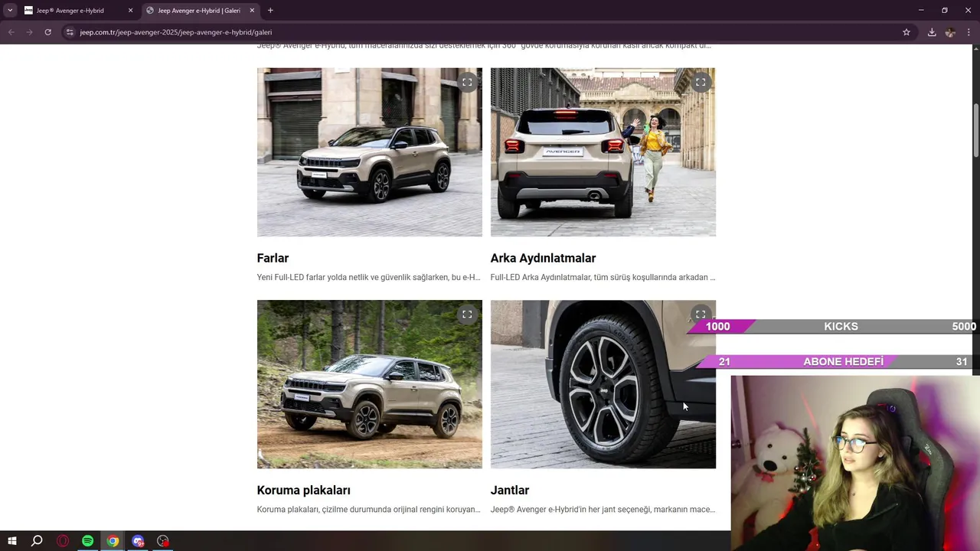The height and width of the screenshot is (551, 980).
Task: Switch to the Jeep® Avenger e-Hybrid tab
Action: 70,11
